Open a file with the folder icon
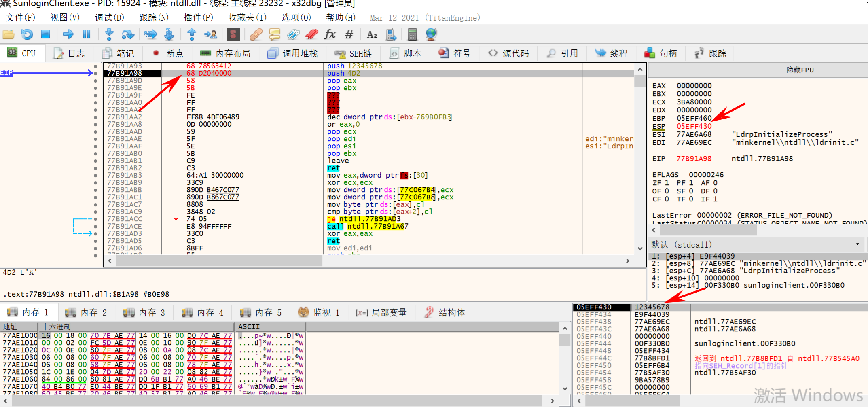Image resolution: width=868 pixels, height=407 pixels. (x=8, y=35)
